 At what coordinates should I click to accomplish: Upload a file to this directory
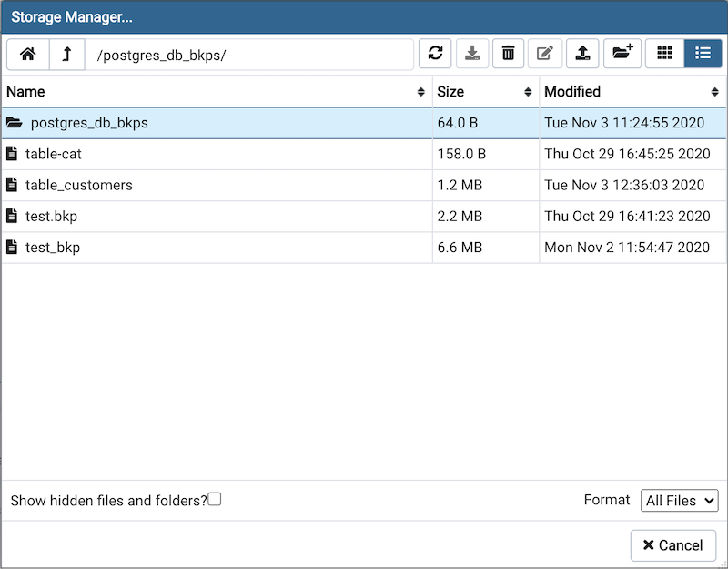pyautogui.click(x=582, y=53)
